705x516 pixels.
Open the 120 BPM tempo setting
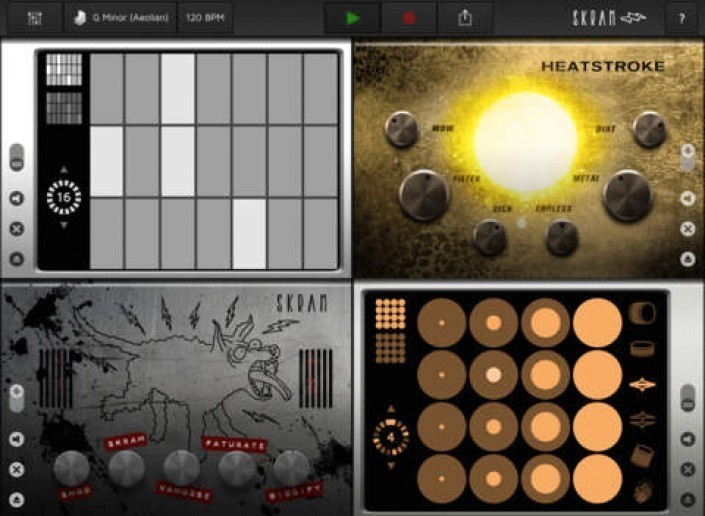(x=205, y=18)
